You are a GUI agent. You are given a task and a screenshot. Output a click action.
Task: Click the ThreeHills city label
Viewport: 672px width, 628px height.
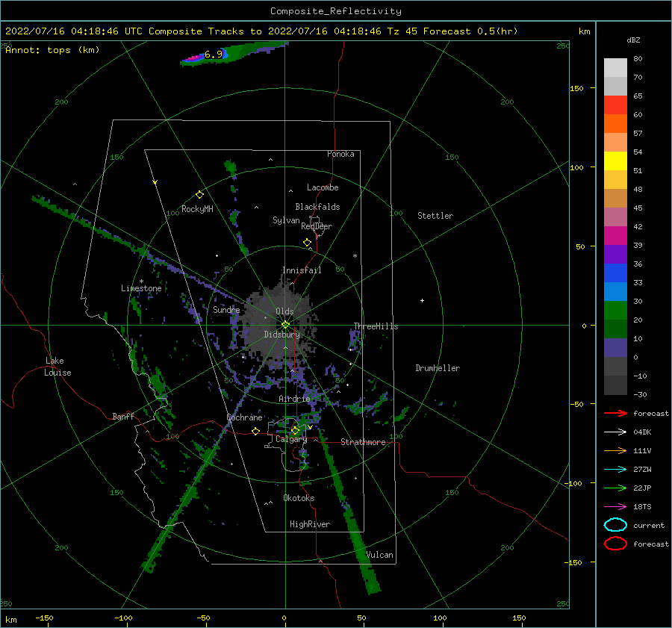coord(376,326)
